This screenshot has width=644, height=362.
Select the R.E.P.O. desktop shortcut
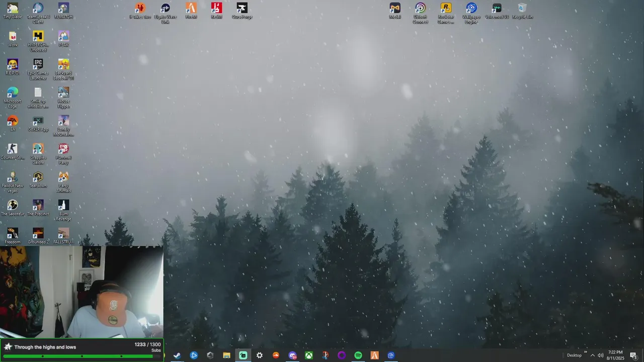tap(13, 67)
